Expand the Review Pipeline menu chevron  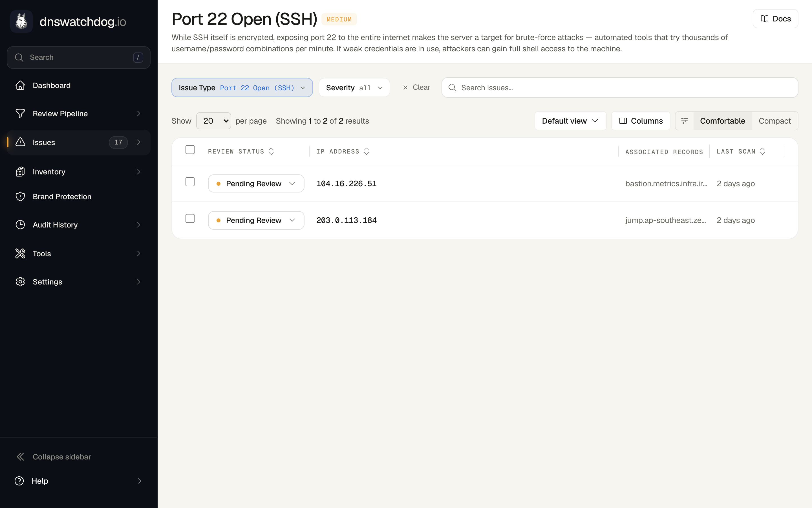139,113
